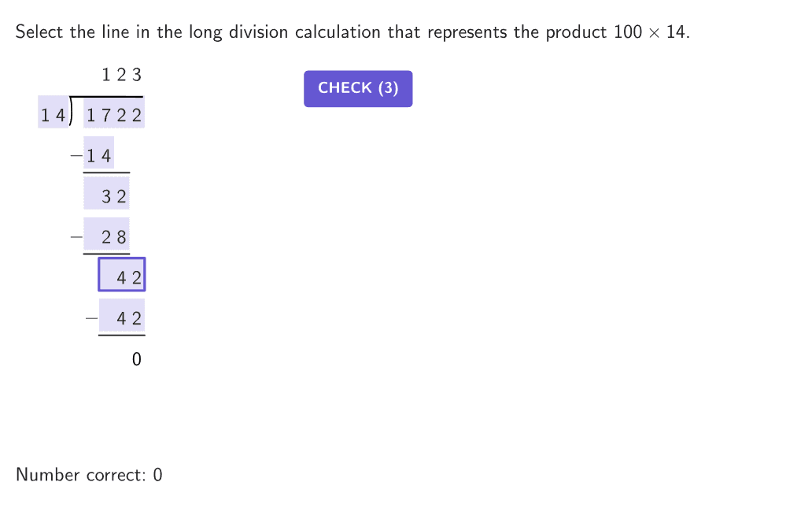Click the quotient's hundreds digit 1
This screenshot has height=508, width=812.
(106, 76)
